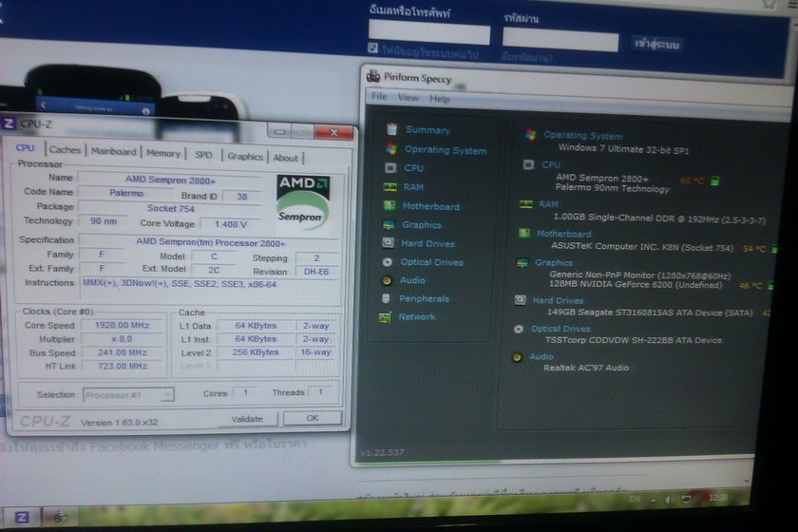The image size is (798, 532).
Task: Click the Validate button in CPU-Z
Action: 247,419
